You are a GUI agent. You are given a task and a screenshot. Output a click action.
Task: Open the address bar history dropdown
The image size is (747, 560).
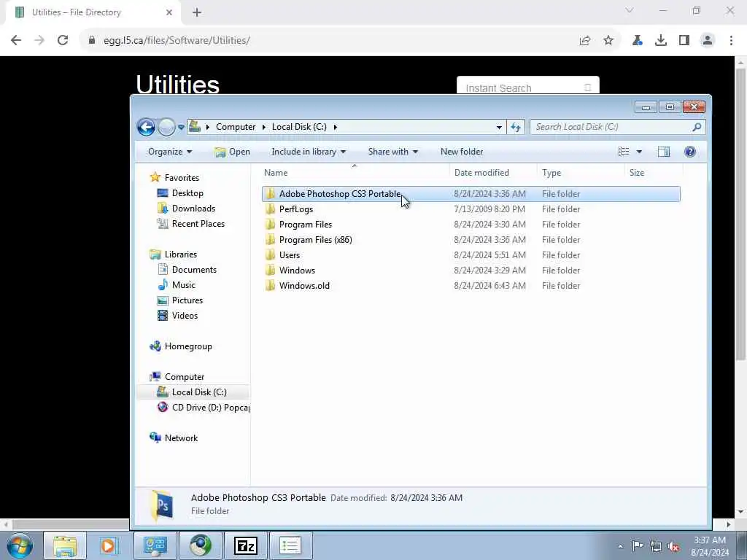click(499, 127)
